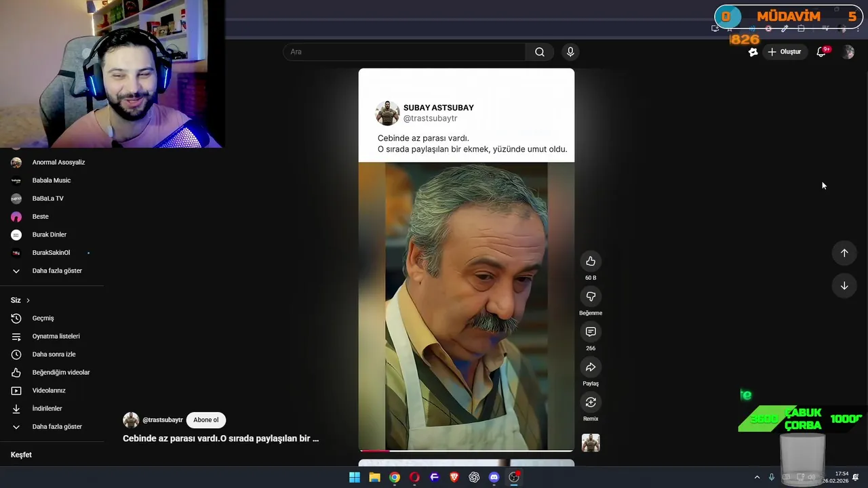Open OBS Studio from taskbar
The height and width of the screenshot is (488, 868).
pyautogui.click(x=514, y=477)
